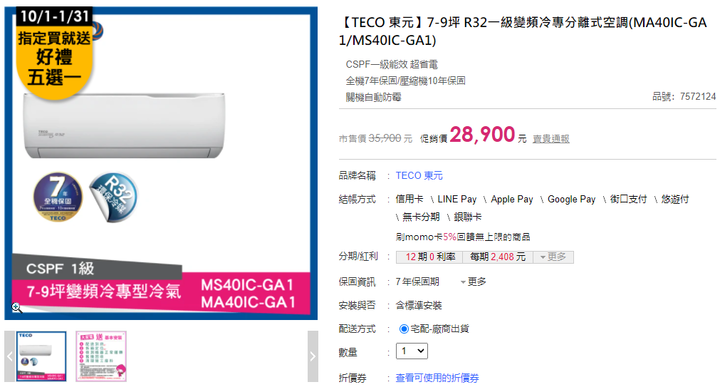Click the 12期0利率 installment option
Image resolution: width=720 pixels, height=392 pixels.
click(x=430, y=257)
